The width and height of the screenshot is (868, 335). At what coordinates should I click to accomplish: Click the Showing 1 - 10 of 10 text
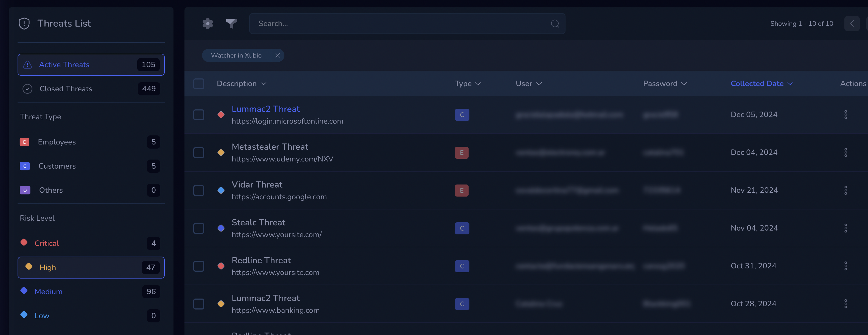[x=802, y=24]
